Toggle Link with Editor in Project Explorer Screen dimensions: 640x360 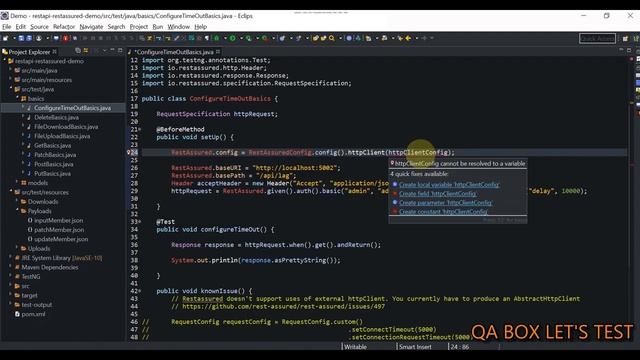click(x=86, y=51)
